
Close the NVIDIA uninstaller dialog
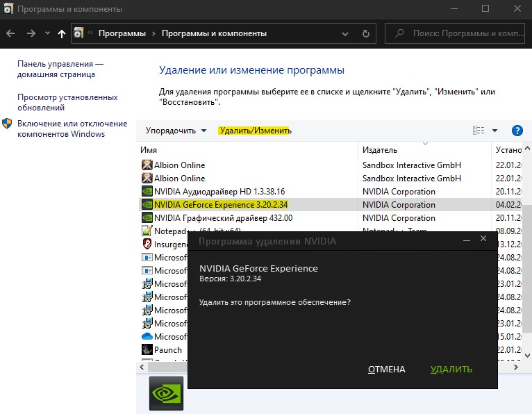(483, 238)
